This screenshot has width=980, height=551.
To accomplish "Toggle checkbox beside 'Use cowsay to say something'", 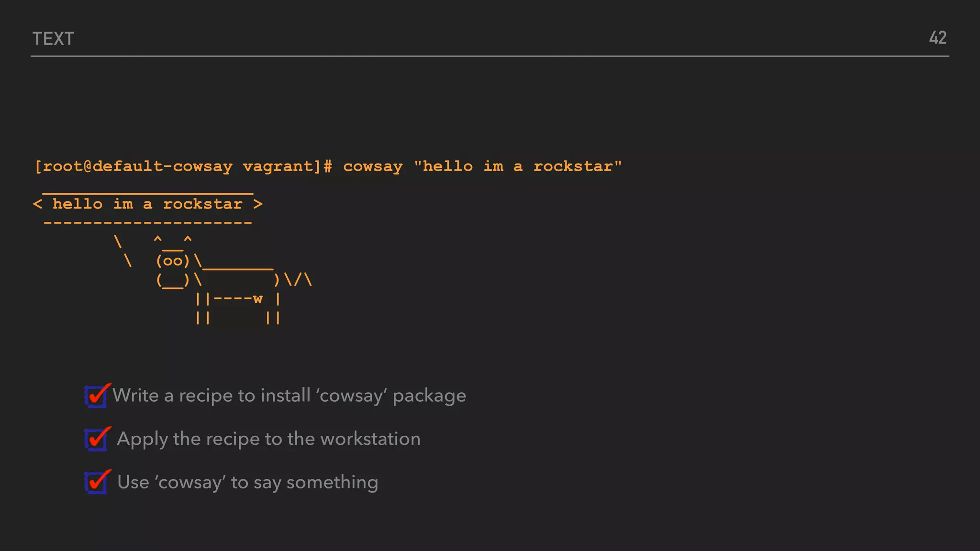I will 96,482.
